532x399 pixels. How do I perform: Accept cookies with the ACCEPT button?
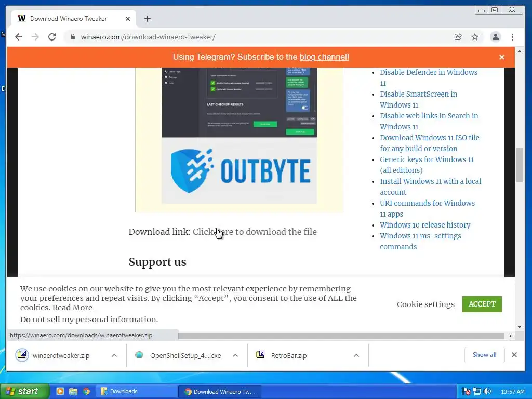482,304
